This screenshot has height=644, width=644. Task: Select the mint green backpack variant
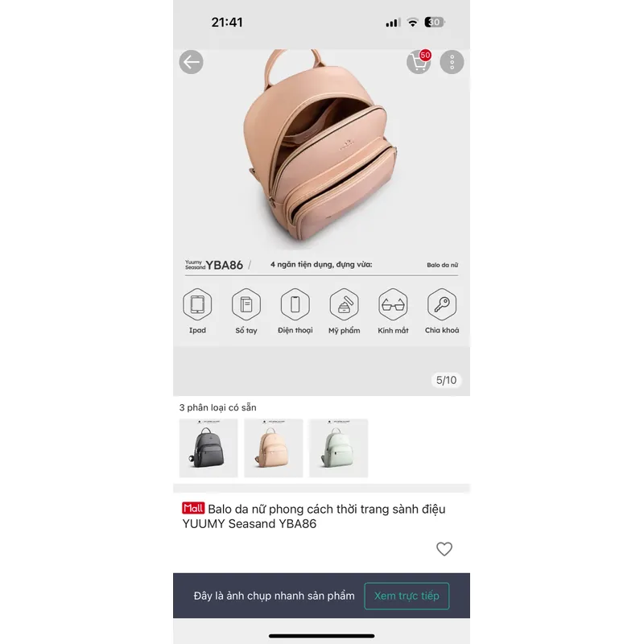point(338,448)
